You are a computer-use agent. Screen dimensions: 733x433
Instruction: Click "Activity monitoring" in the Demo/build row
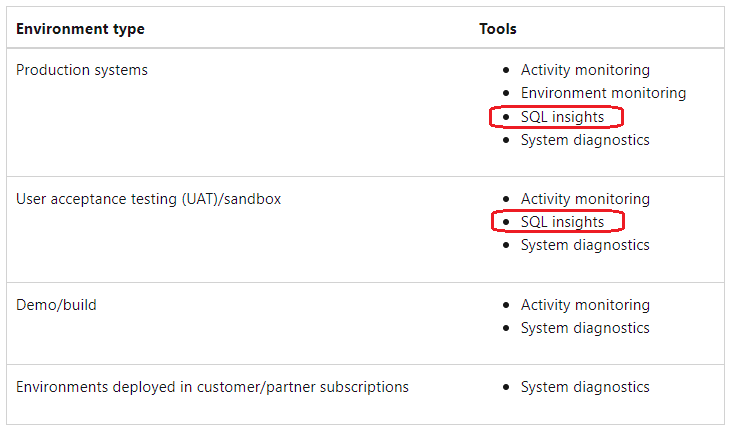point(585,305)
